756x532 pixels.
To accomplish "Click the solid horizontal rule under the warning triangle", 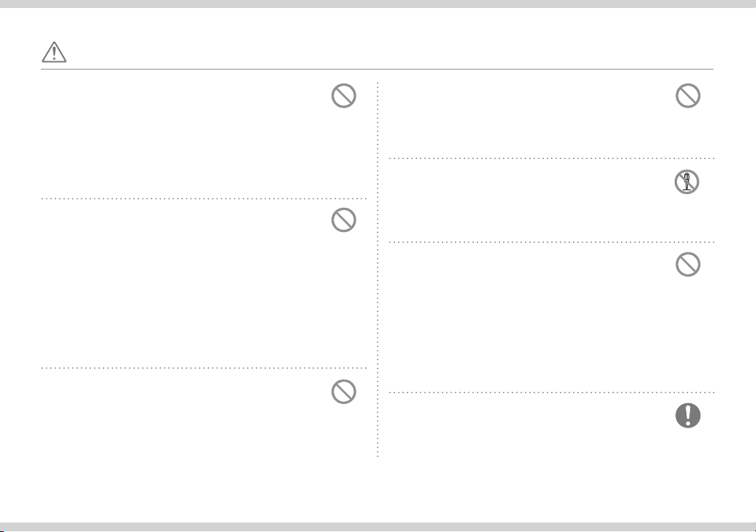I will [377, 69].
